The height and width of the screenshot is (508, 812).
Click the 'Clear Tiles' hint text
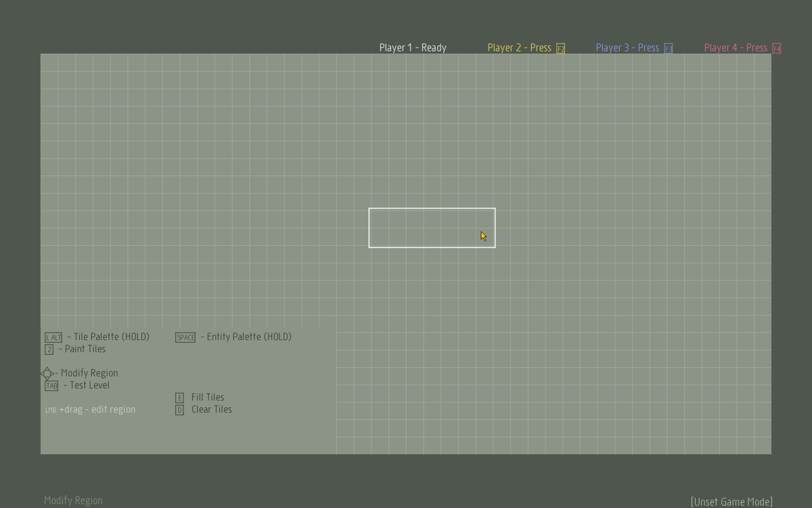[212, 410]
